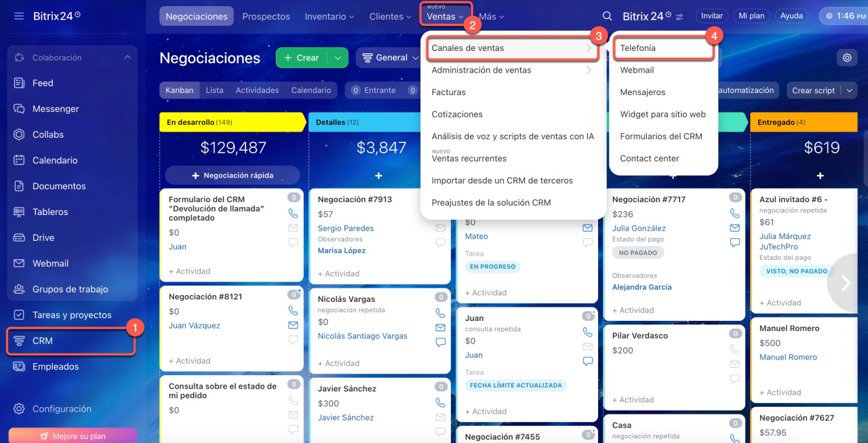This screenshot has width=868, height=443.
Task: Switch to Actividades view tab
Action: click(257, 90)
